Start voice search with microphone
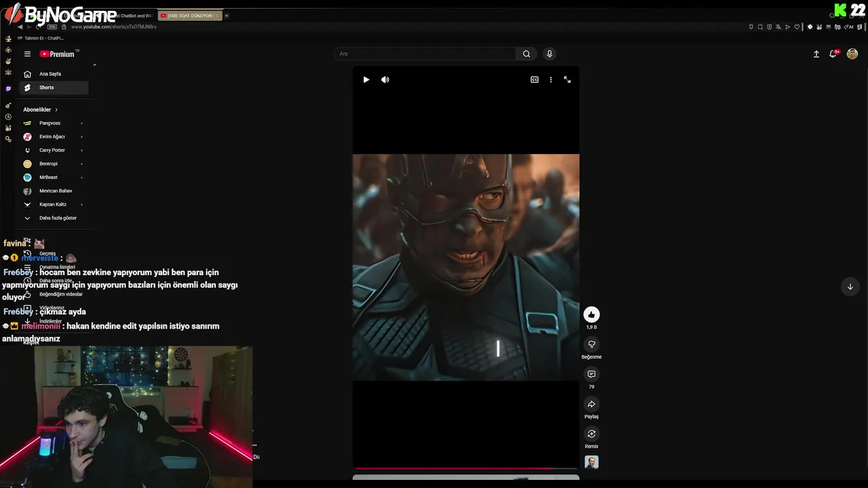The image size is (868, 488). (x=549, y=54)
